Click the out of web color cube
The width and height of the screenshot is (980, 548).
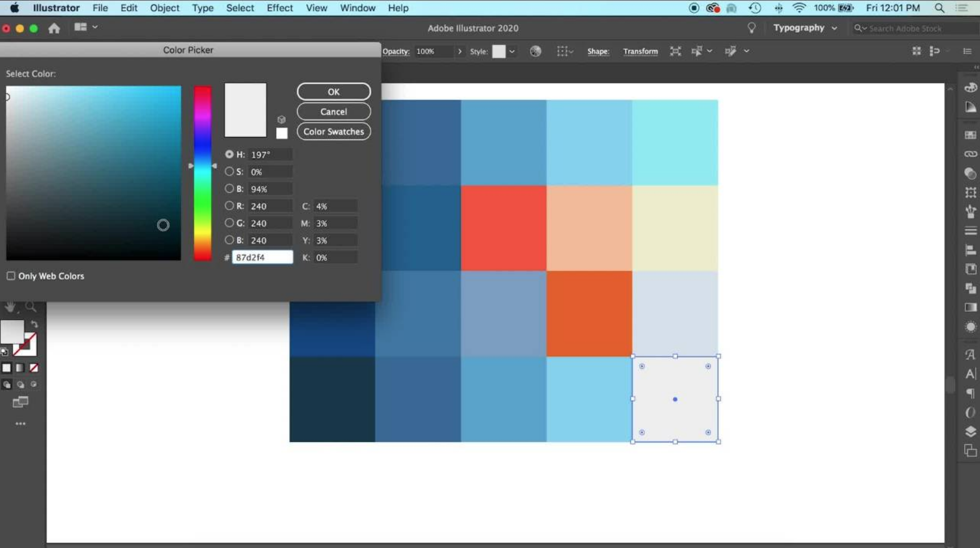tap(281, 119)
